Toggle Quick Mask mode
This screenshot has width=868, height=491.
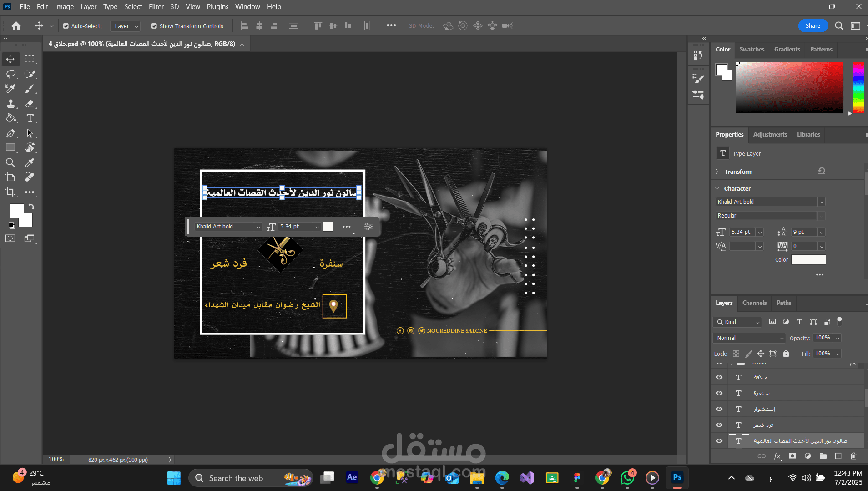tap(10, 238)
